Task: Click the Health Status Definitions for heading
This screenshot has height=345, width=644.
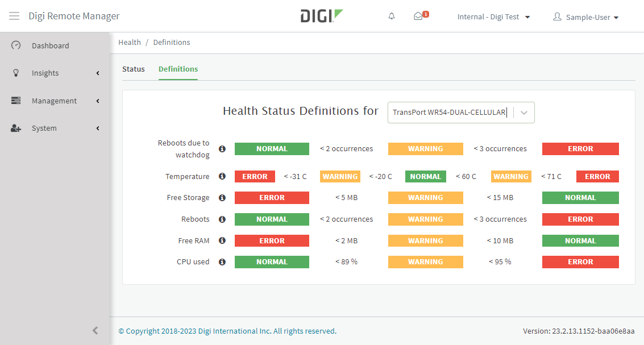Action: point(301,111)
